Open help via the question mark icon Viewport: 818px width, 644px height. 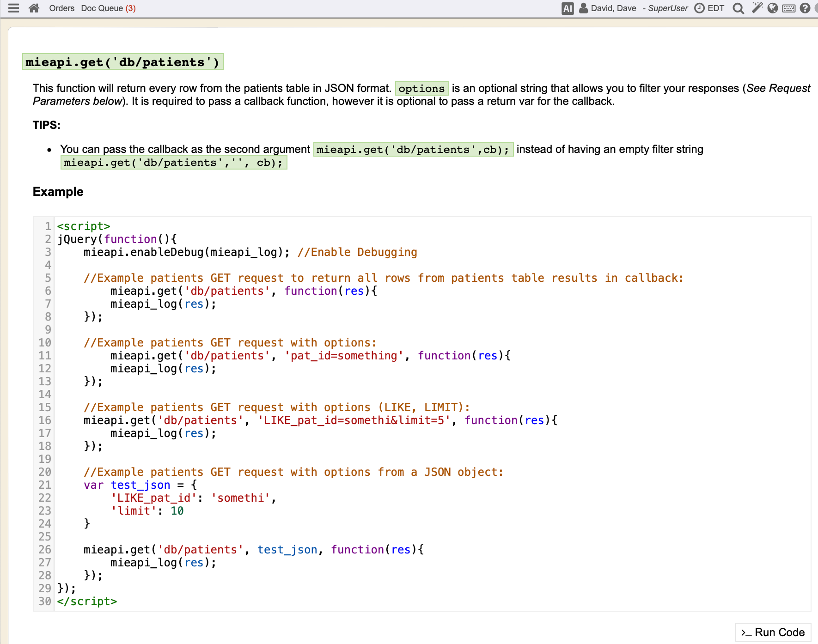click(x=805, y=8)
